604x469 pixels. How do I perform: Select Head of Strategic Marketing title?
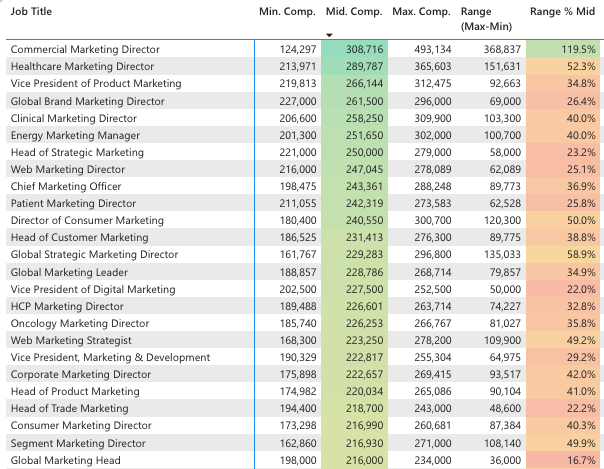(77, 152)
